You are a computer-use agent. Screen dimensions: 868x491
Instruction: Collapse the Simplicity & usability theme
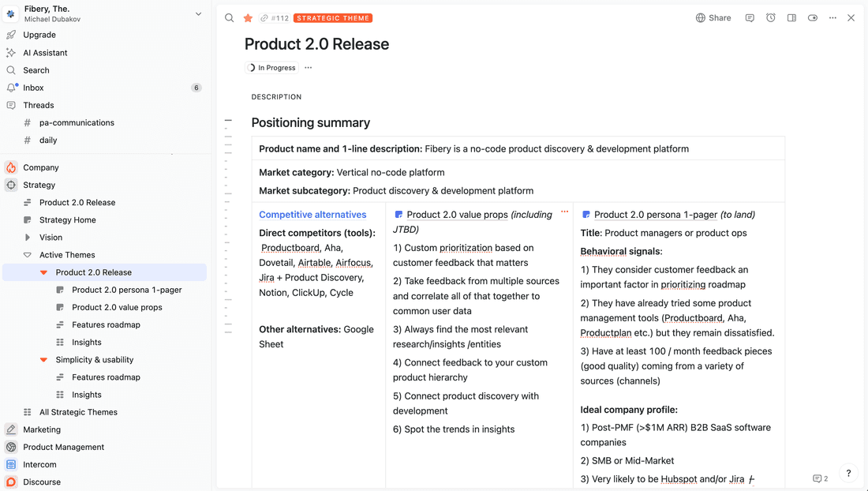43,360
